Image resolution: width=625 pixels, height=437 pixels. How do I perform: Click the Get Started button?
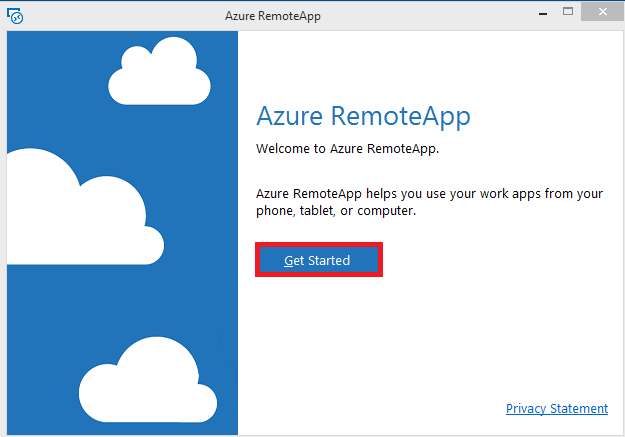318,260
